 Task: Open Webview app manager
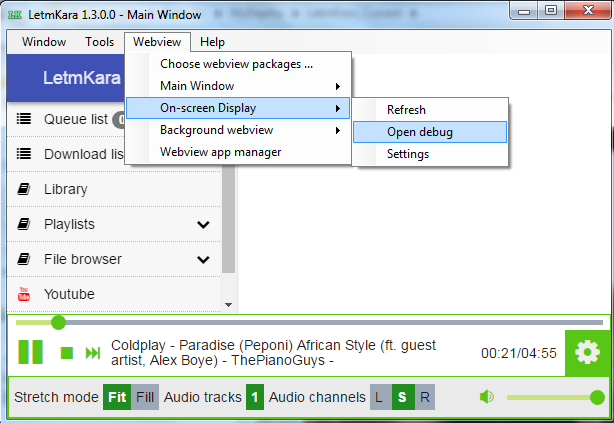point(238,152)
